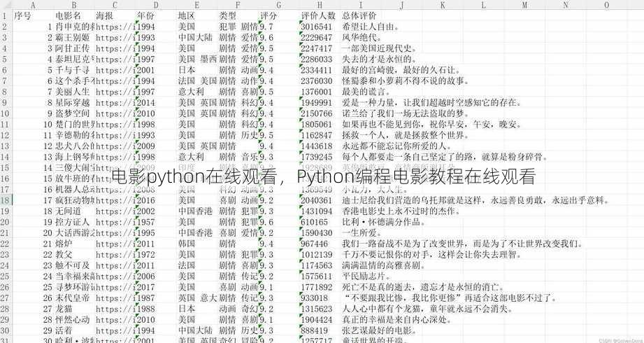The width and height of the screenshot is (644, 343).
Task: Select column L header
Action: (483, 6)
